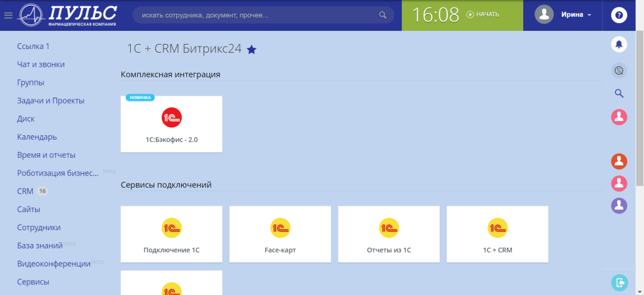Screen dimensions: 644x295
Task: Click the Комплексная интеграция heading
Action: 170,75
